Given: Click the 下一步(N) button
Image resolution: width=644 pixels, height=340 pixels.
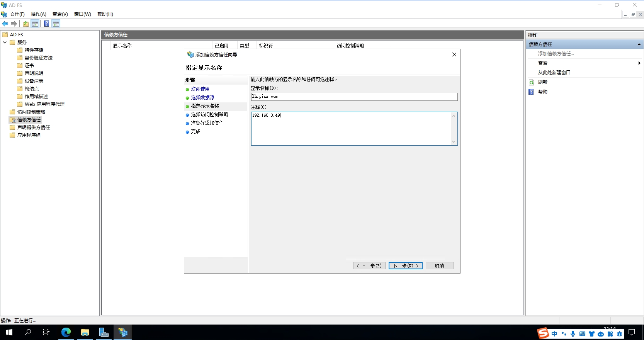Looking at the screenshot, I should (405, 266).
